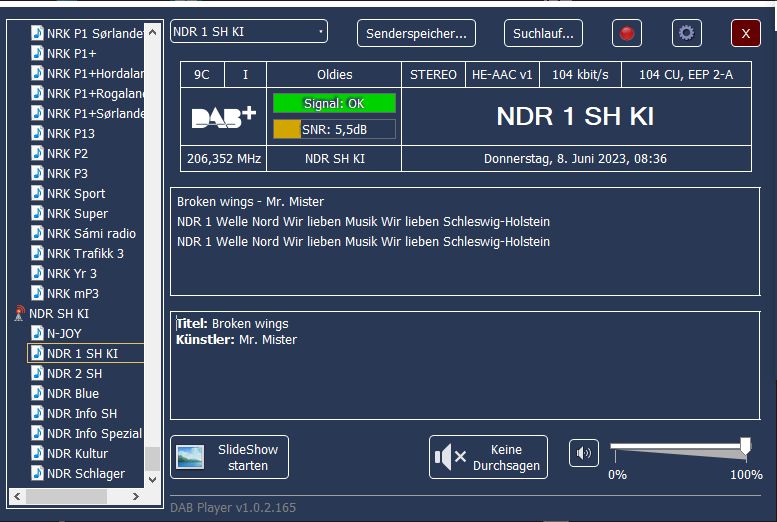
Task: Click the red record button
Action: pos(627,33)
